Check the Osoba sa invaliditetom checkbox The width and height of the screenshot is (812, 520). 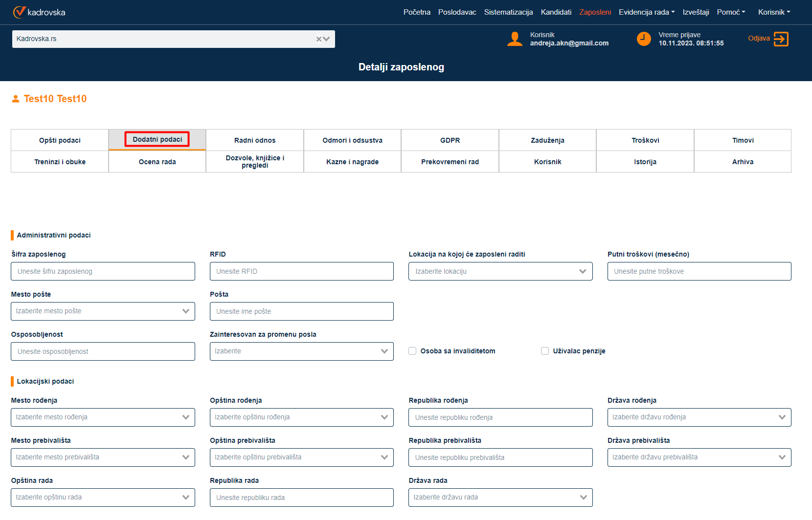coord(412,351)
